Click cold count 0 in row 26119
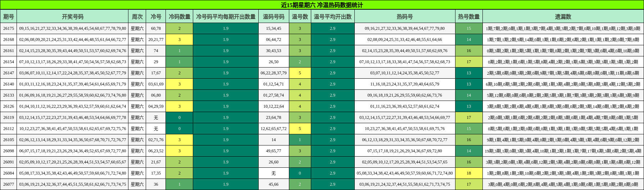 (x=180, y=117)
